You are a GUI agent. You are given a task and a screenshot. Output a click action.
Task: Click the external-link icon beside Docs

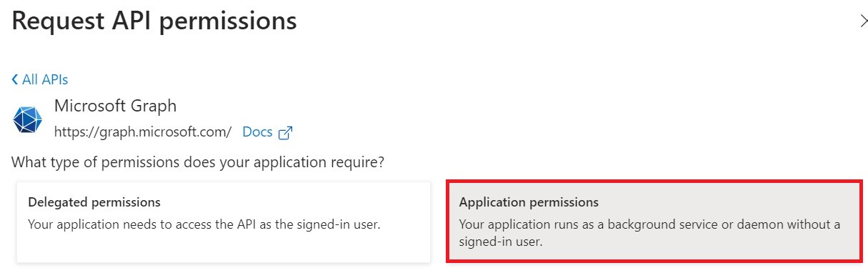coord(286,132)
